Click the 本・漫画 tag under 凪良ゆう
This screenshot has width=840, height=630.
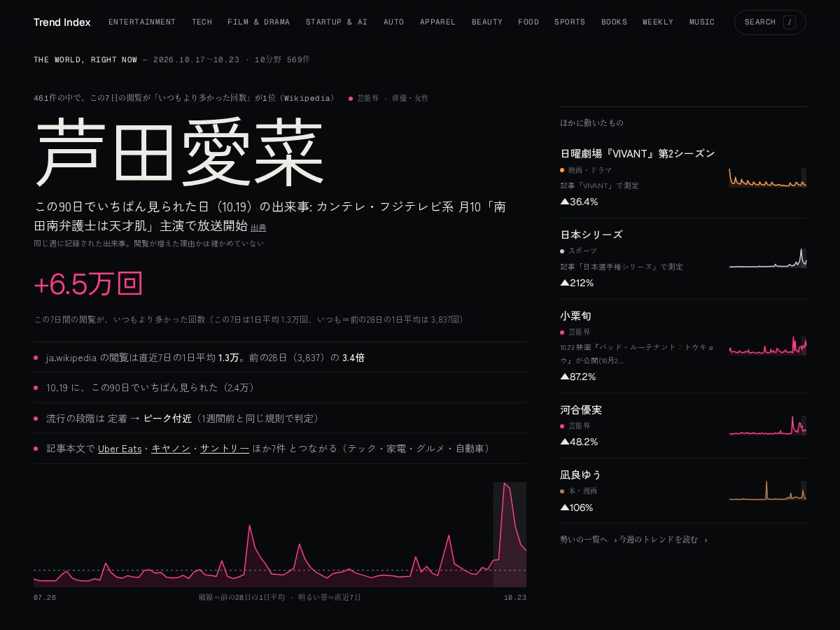point(579,491)
